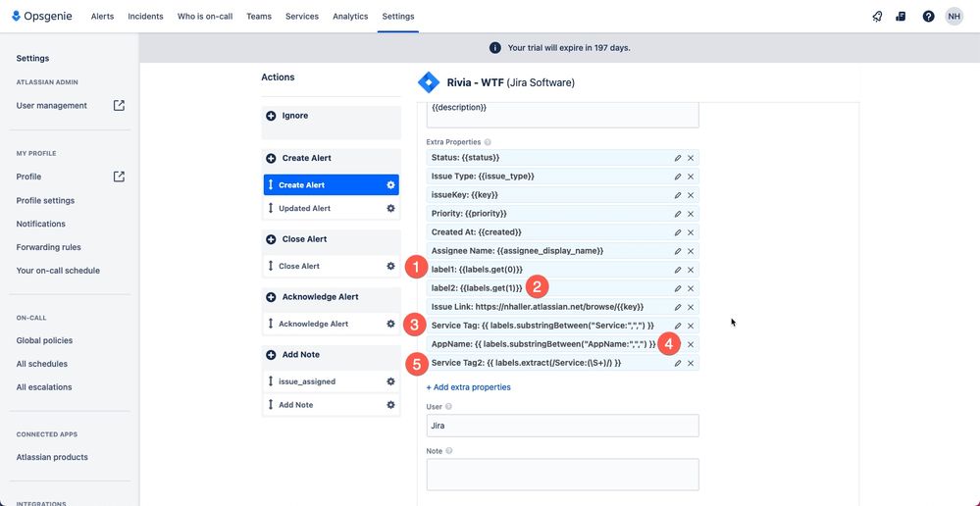Open gear settings for Add Note rule
Viewport: 980px width, 506px height.
pyautogui.click(x=390, y=405)
